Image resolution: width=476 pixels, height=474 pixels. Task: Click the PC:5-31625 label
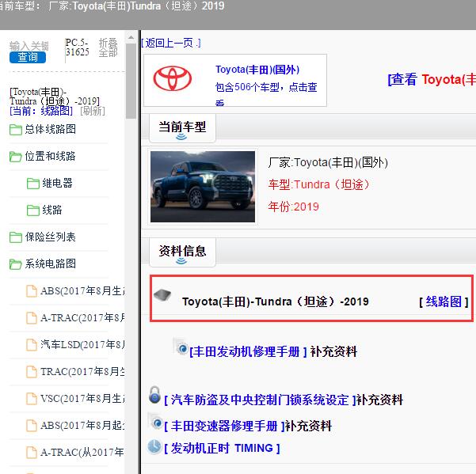coord(77,47)
